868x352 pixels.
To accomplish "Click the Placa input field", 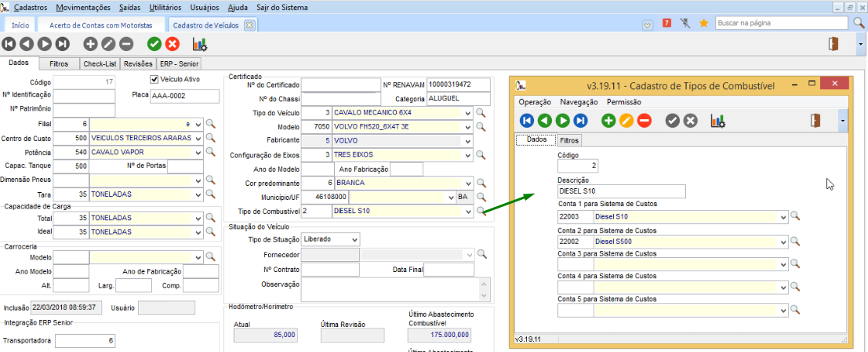I will coord(184,96).
